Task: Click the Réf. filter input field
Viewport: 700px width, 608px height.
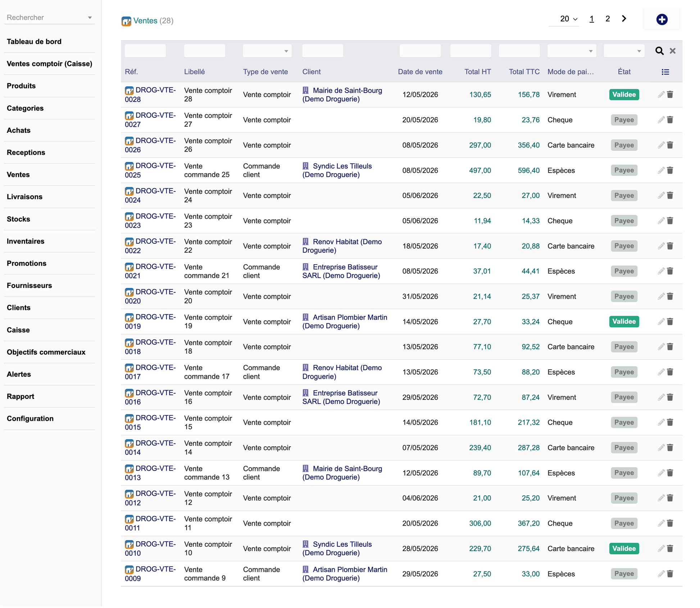Action: pyautogui.click(x=145, y=51)
